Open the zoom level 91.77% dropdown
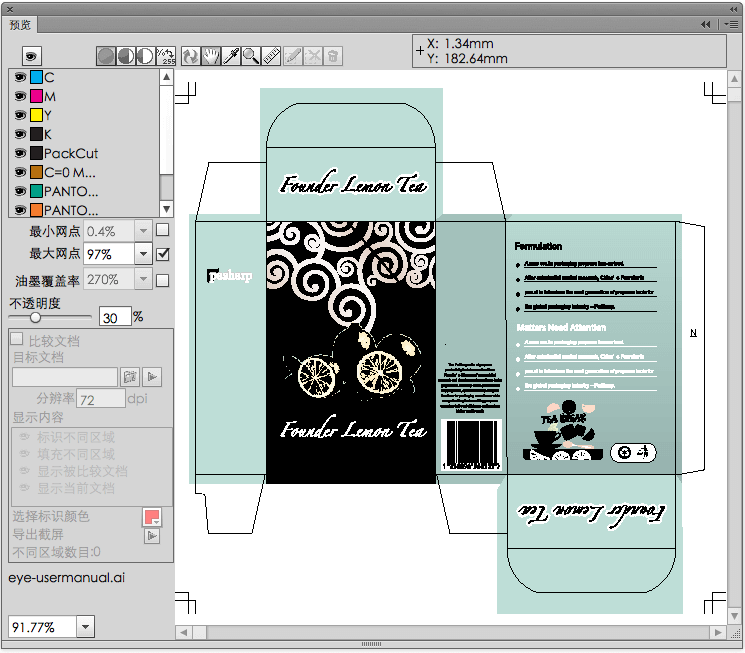 pos(85,627)
